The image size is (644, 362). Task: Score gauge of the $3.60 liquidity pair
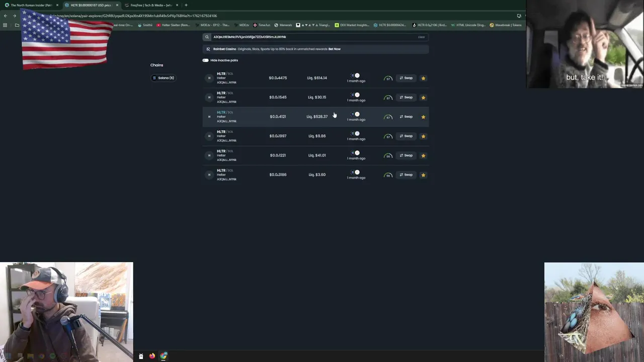[x=388, y=175]
